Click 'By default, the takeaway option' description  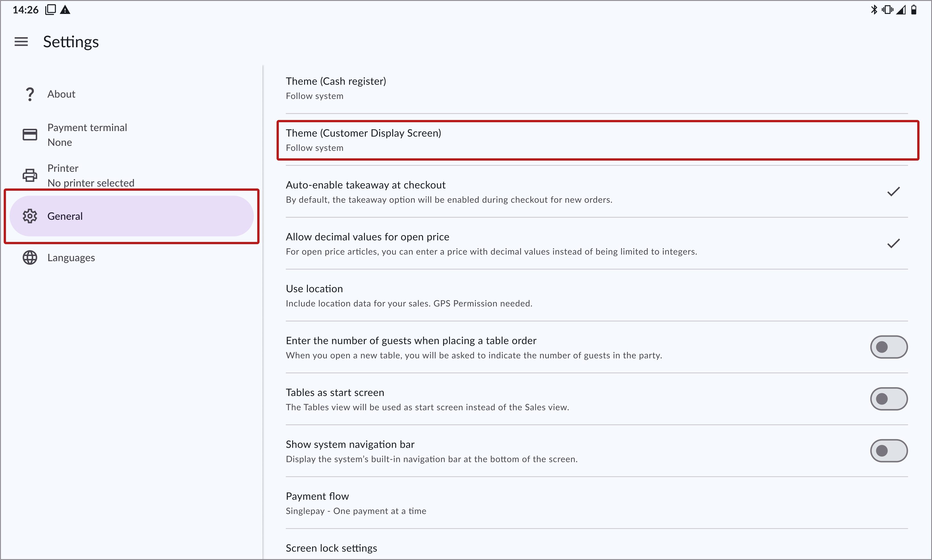tap(449, 200)
